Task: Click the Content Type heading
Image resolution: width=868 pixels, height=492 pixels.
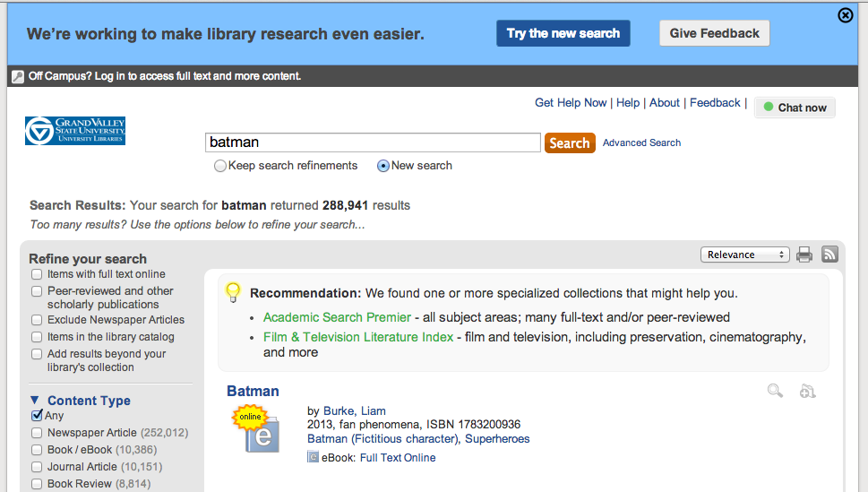Action: click(89, 401)
